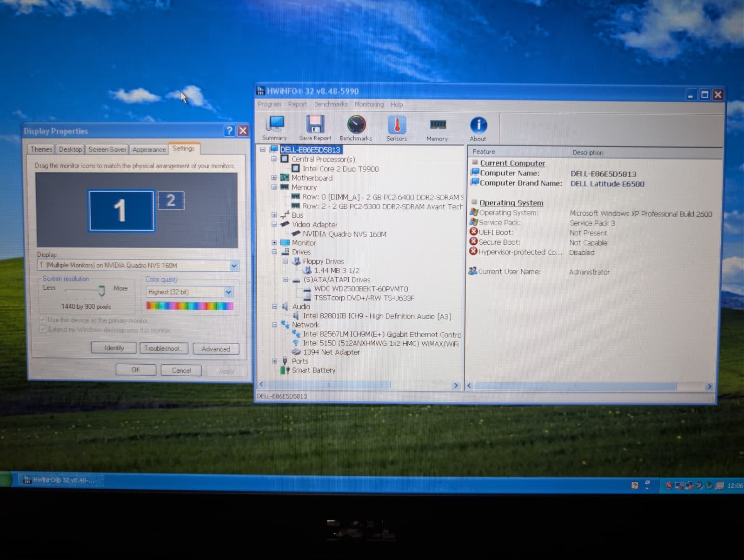Cancel the Display Properties dialog
This screenshot has width=744, height=560.
(x=181, y=370)
